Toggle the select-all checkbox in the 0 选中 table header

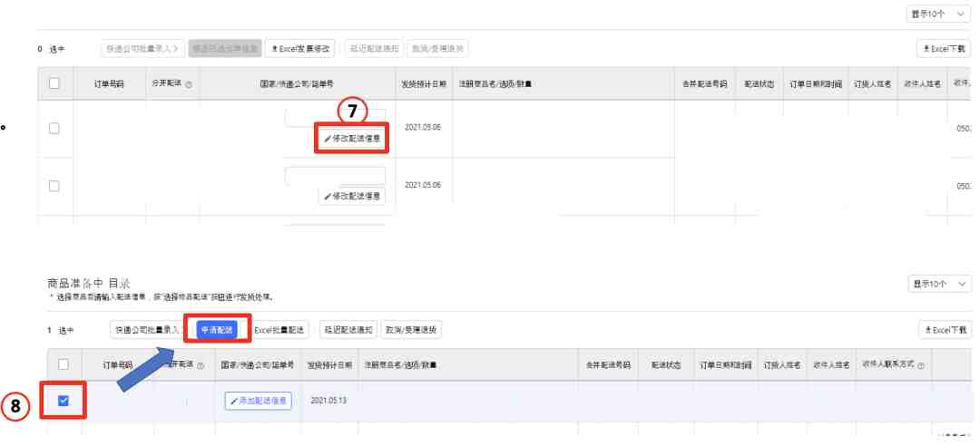[54, 83]
